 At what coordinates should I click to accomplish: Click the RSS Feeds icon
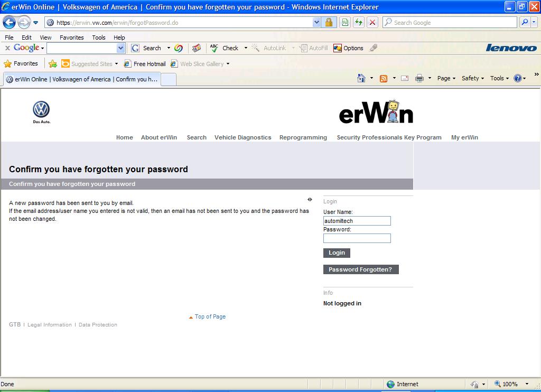(x=384, y=78)
